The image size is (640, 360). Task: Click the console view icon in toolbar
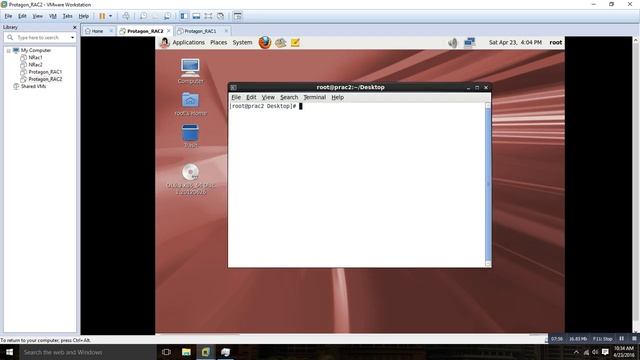point(238,16)
